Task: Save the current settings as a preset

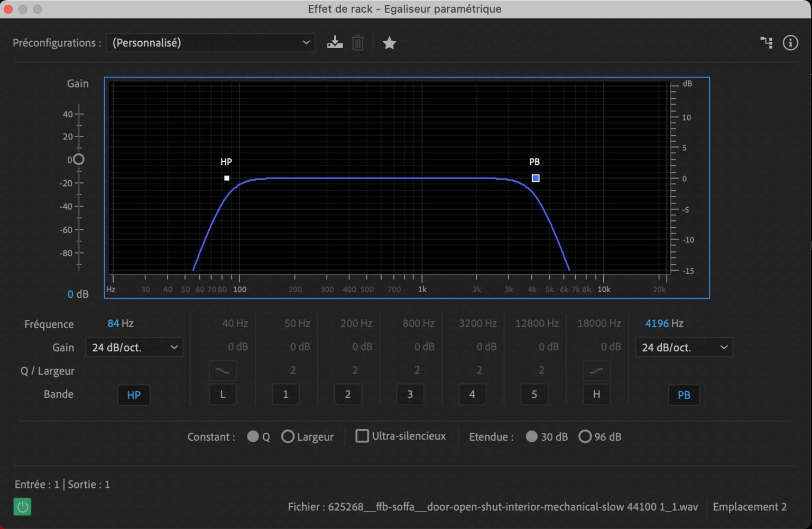Action: click(x=335, y=43)
